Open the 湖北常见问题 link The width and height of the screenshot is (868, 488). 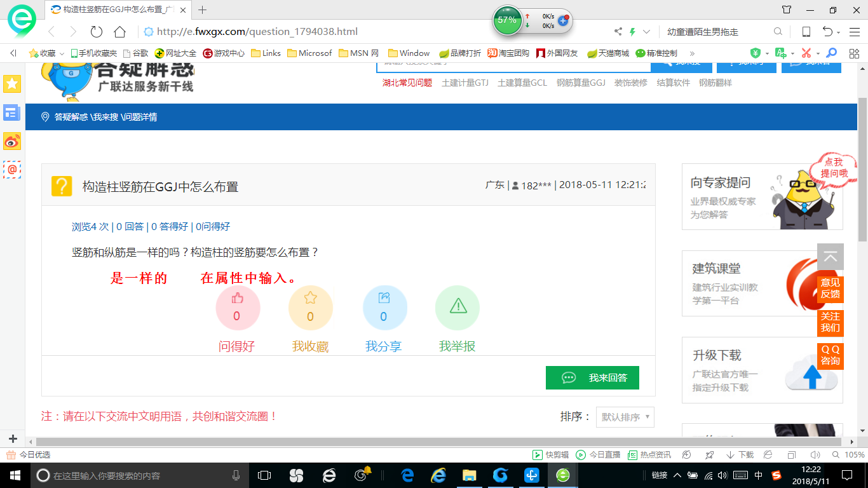[407, 83]
